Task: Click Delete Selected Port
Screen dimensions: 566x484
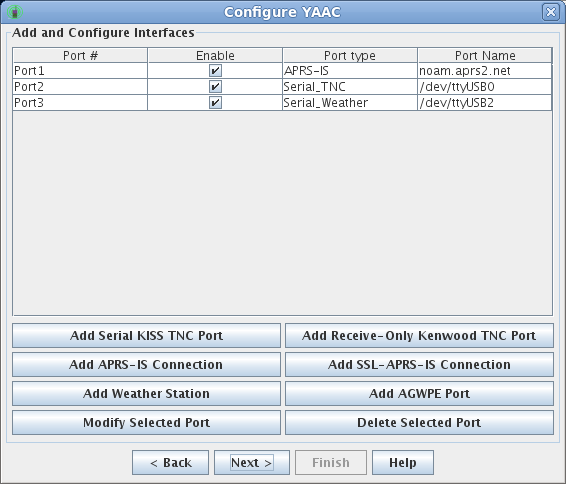Action: tap(419, 422)
